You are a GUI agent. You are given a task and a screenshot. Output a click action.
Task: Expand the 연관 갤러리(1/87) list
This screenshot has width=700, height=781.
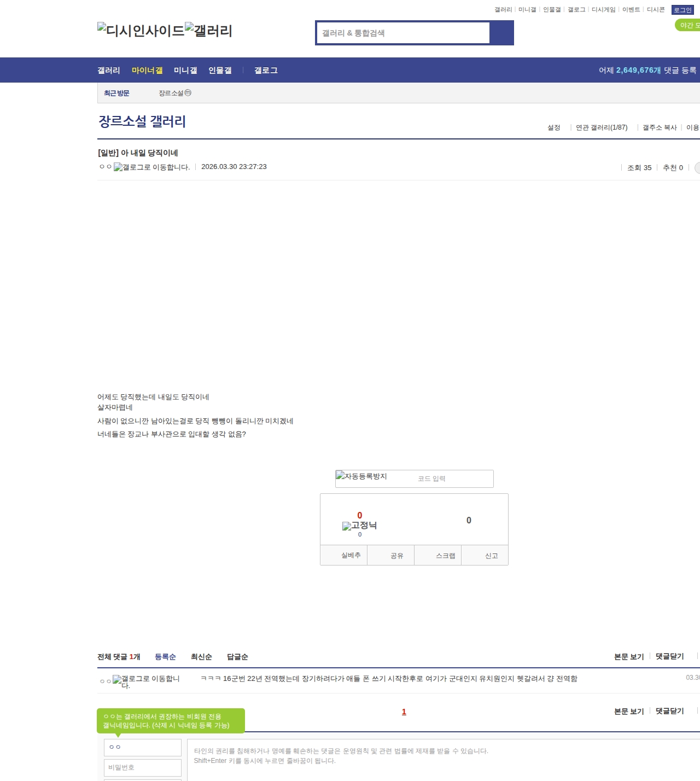(x=601, y=127)
